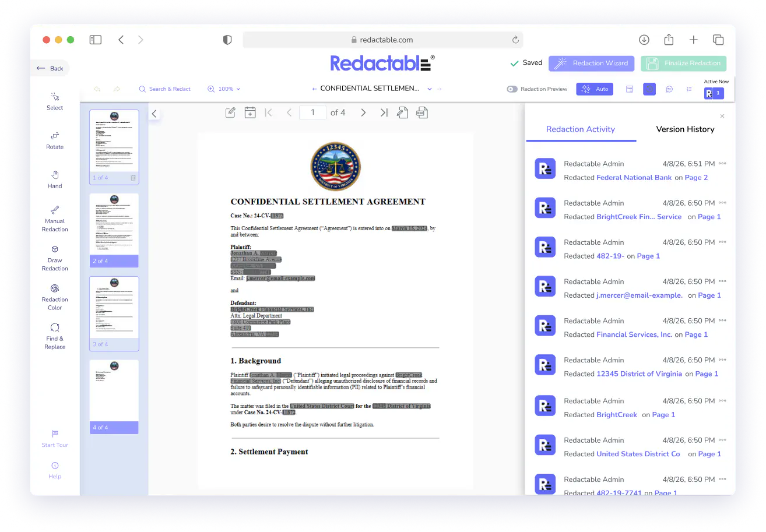The width and height of the screenshot is (766, 532).
Task: Open the browser downloads icon
Action: tap(644, 40)
